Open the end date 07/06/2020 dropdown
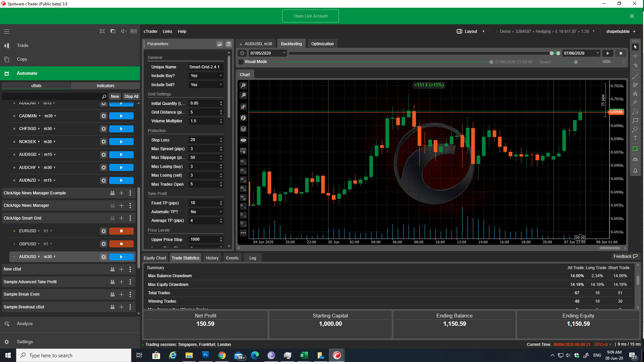This screenshot has width=644, height=362. (581, 53)
